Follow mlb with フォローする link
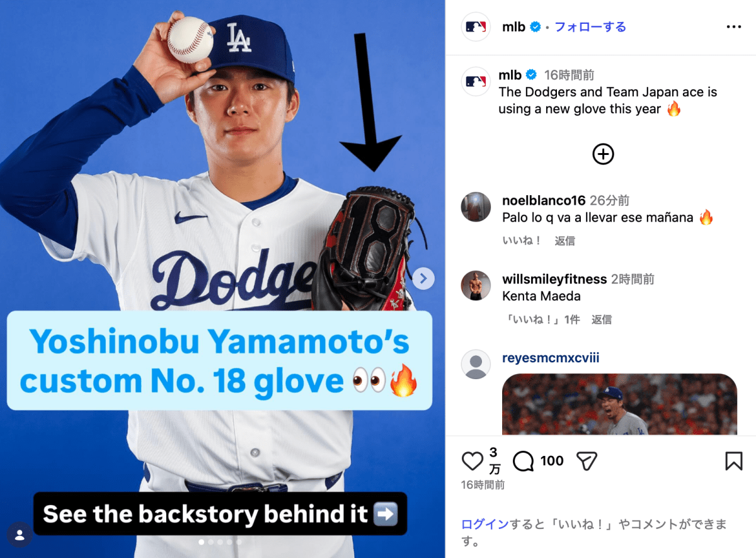 click(x=590, y=27)
